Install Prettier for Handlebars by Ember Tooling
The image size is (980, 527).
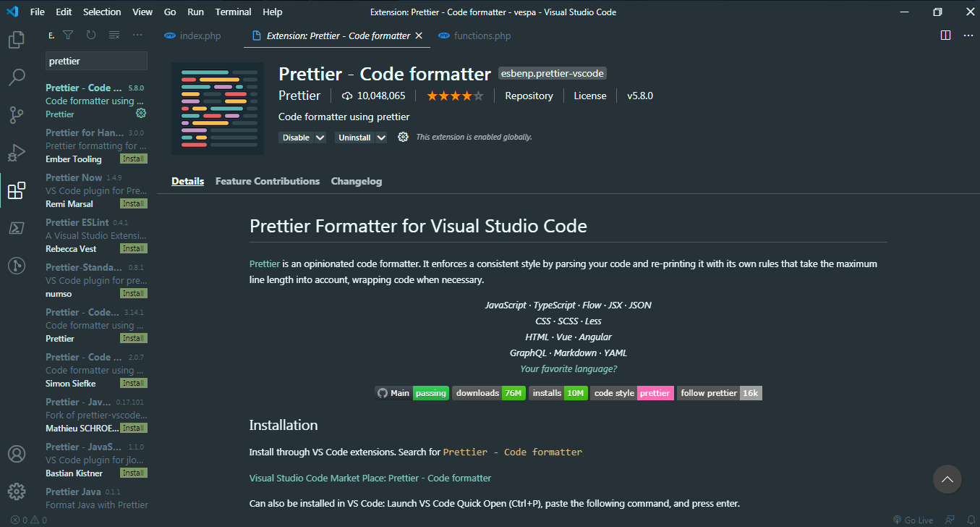click(134, 159)
